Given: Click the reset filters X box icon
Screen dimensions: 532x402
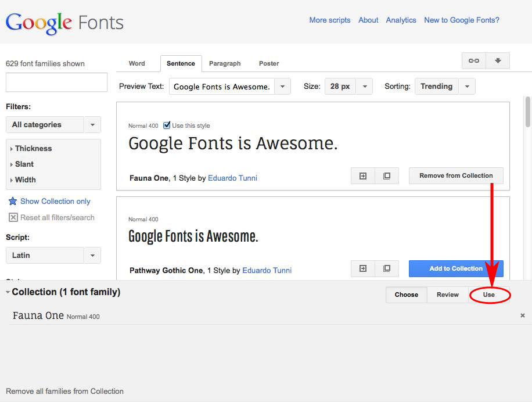Looking at the screenshot, I should pos(13,217).
